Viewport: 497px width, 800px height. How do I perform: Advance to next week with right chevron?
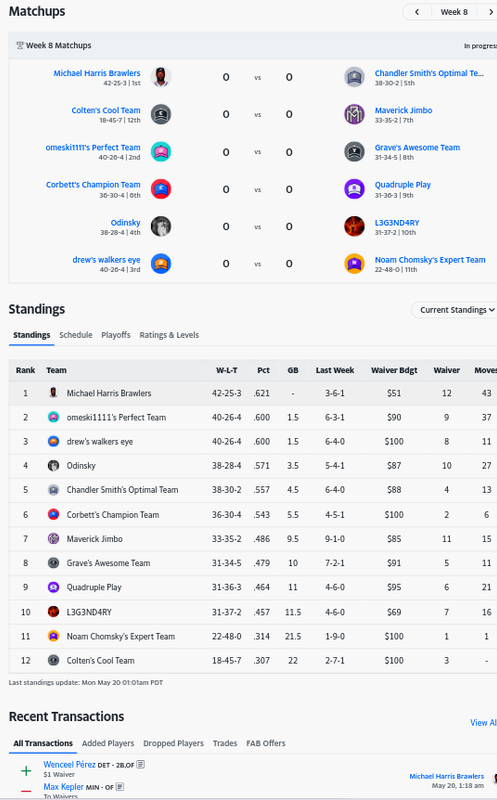click(489, 12)
